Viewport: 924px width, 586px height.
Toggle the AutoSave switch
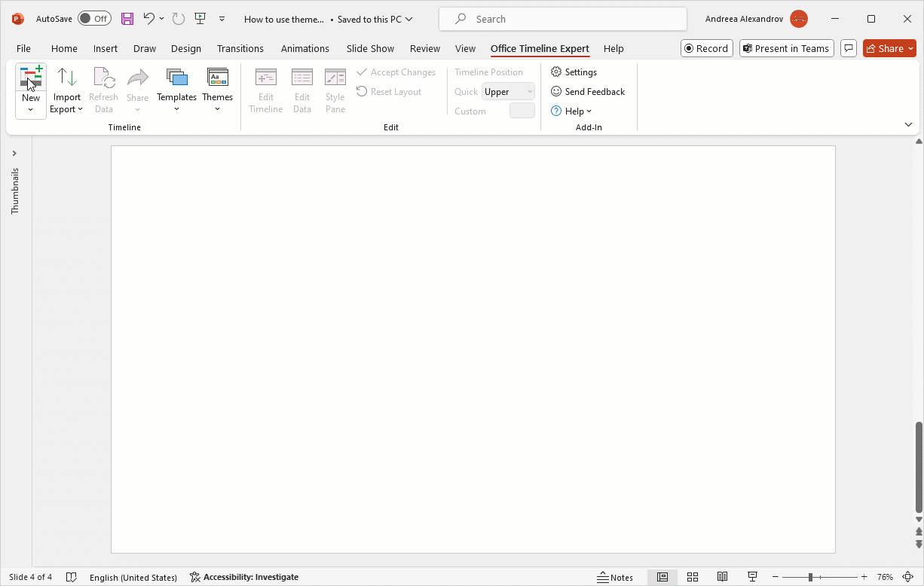pos(94,19)
